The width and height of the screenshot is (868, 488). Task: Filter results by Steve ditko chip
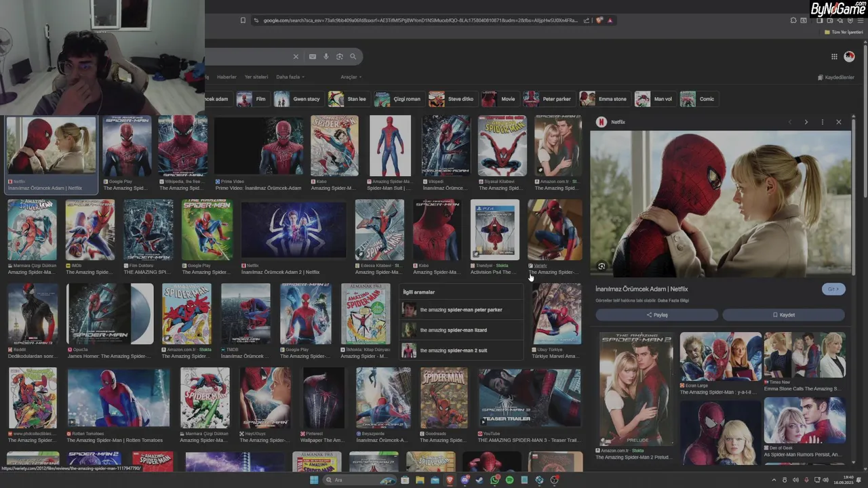pos(452,99)
